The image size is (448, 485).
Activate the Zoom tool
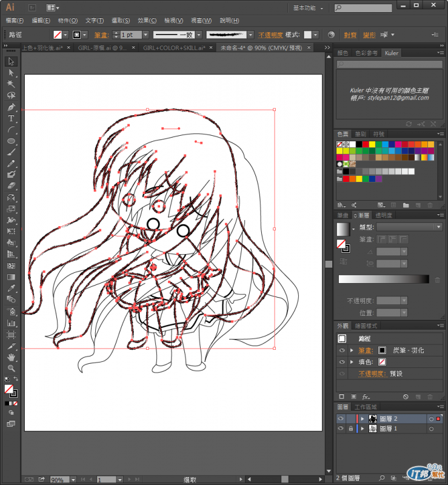pyautogui.click(x=11, y=369)
